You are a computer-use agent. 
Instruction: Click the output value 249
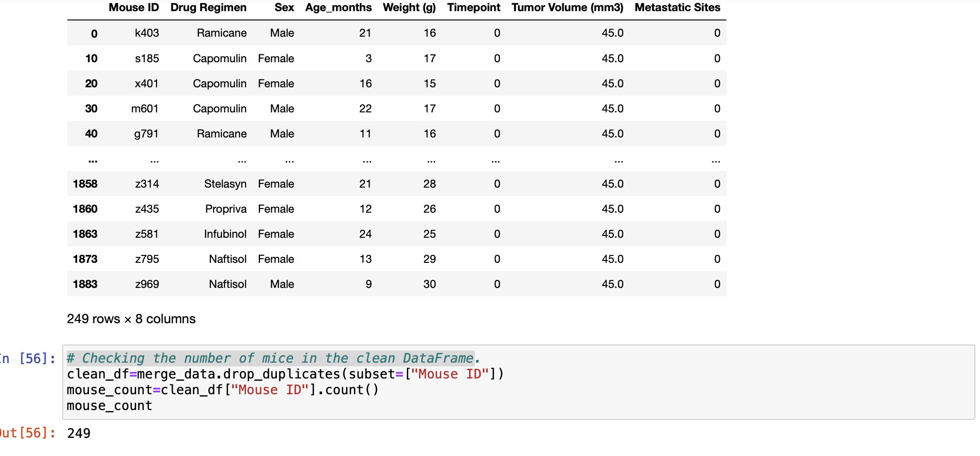(78, 433)
